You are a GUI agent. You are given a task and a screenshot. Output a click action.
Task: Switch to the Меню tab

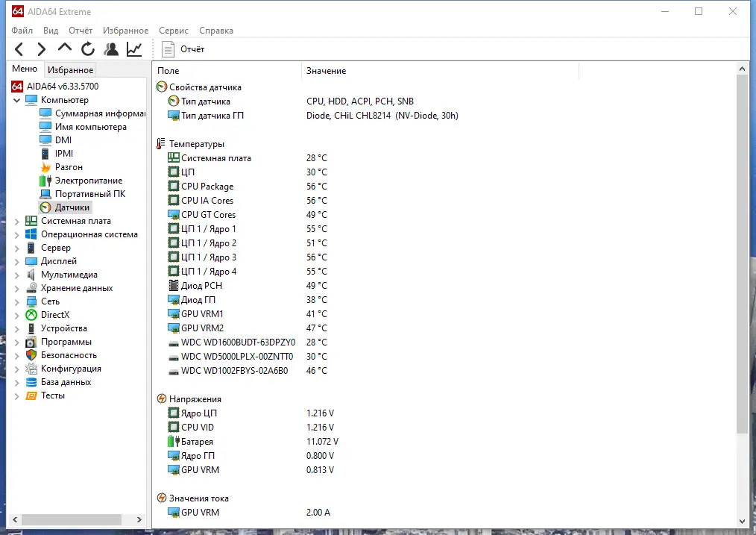coord(25,69)
